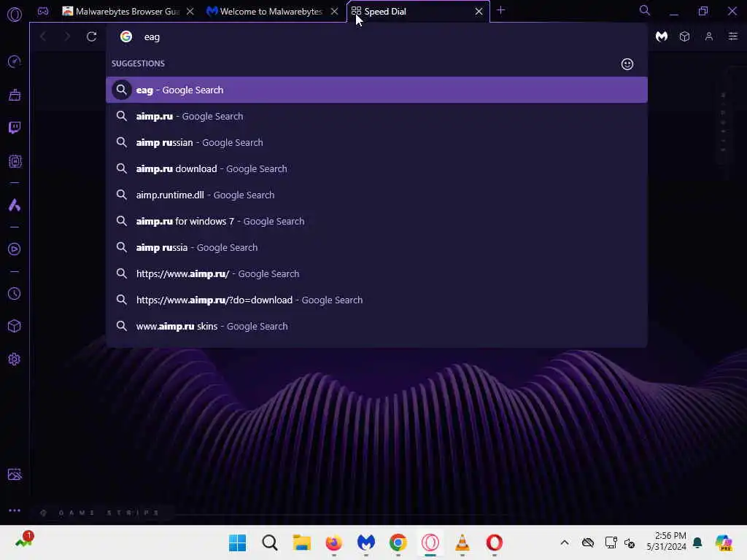747x560 pixels.
Task: Open GX Control speedometer in sidebar
Action: pyautogui.click(x=15, y=61)
